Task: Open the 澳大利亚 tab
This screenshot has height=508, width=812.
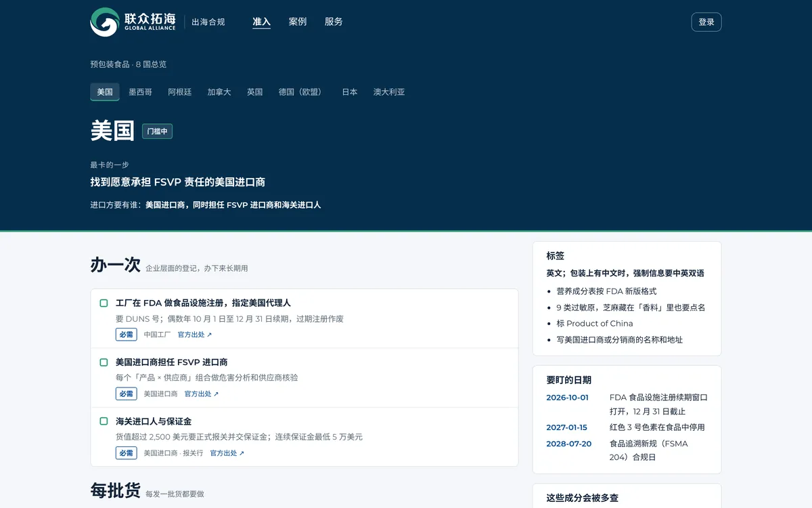Action: coord(389,92)
